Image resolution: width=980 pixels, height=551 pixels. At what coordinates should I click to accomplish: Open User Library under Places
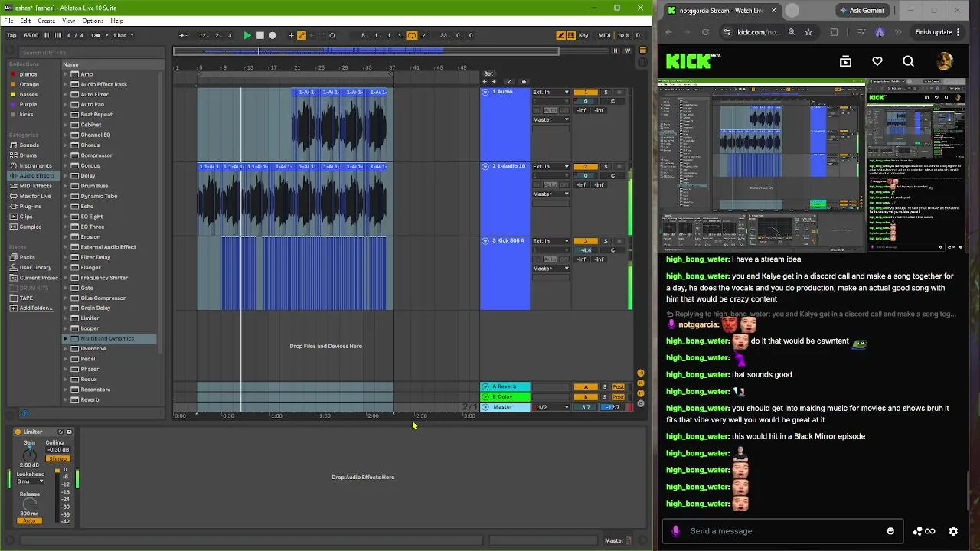(35, 268)
